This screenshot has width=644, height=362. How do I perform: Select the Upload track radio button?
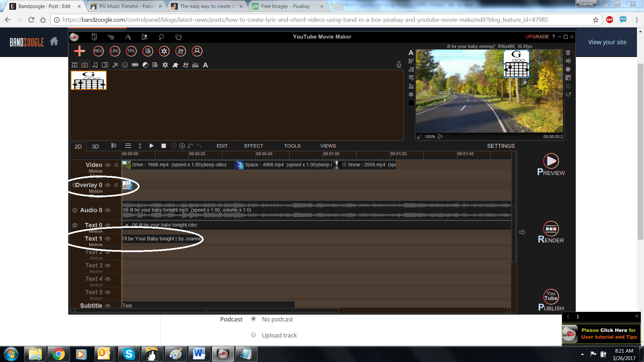254,335
